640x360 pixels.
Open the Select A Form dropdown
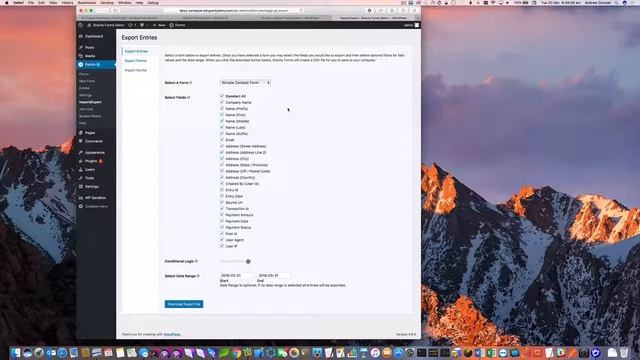pos(245,83)
